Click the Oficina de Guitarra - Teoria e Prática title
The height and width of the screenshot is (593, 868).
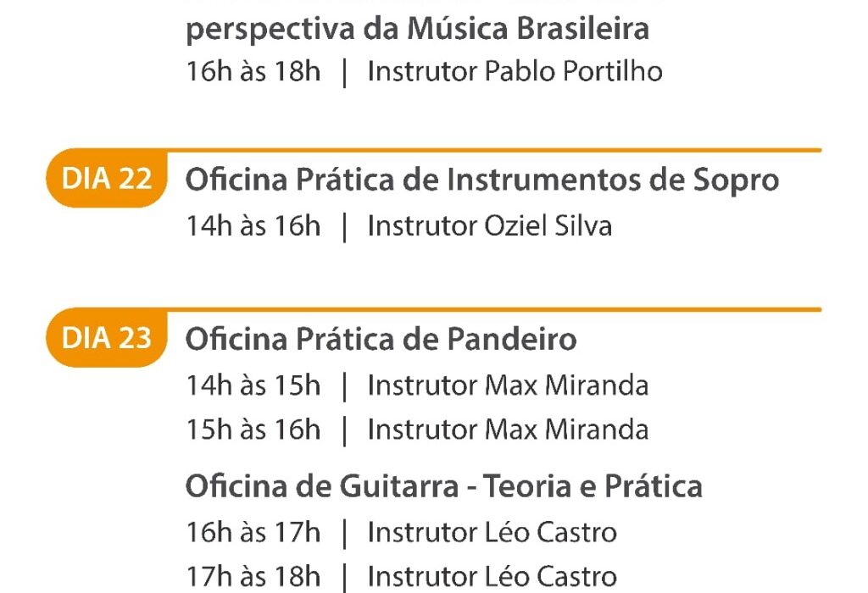[443, 486]
